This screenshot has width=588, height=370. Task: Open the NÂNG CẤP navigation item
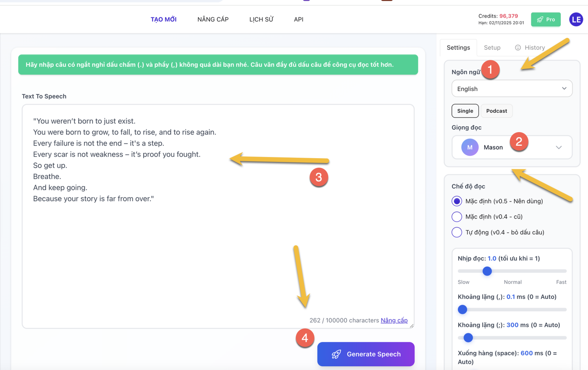[x=213, y=19]
